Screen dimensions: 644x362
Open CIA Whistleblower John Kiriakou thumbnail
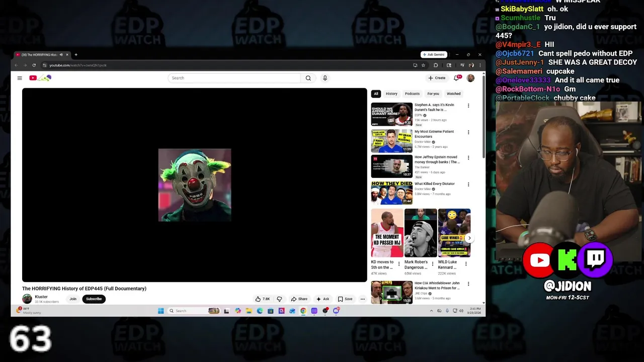[x=391, y=292]
